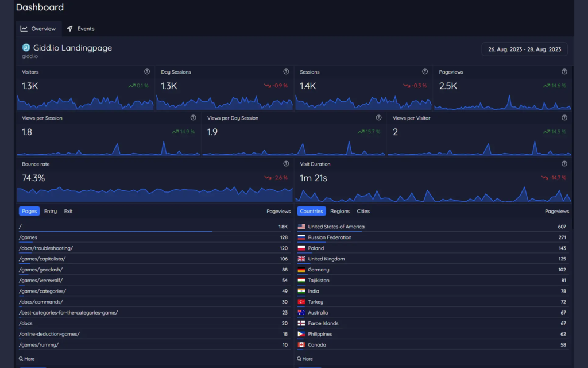The width and height of the screenshot is (588, 368).
Task: Click the Gidd.io Landingpage title
Action: 72,48
